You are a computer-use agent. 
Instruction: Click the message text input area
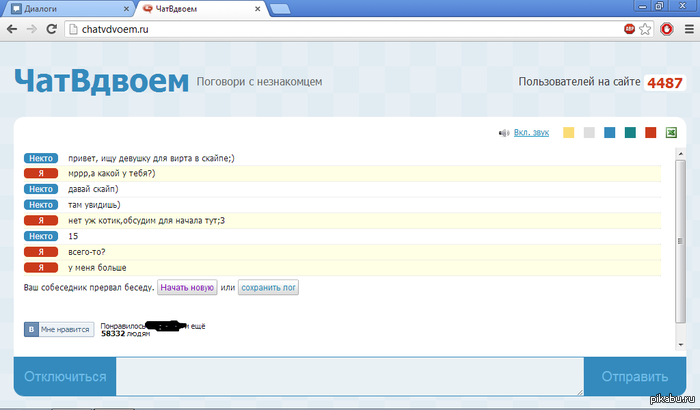tap(350, 377)
